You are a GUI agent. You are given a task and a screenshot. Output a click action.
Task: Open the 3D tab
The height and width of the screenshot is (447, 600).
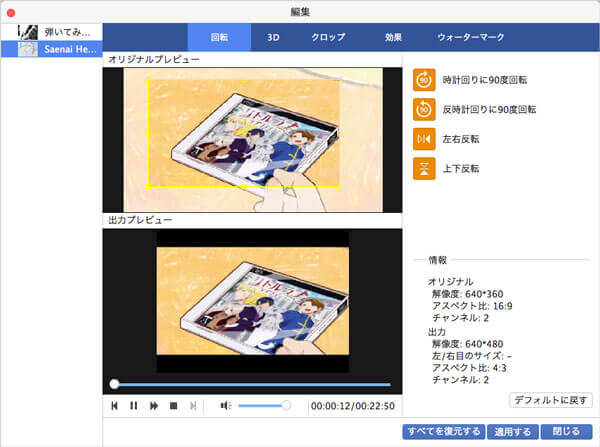point(273,37)
